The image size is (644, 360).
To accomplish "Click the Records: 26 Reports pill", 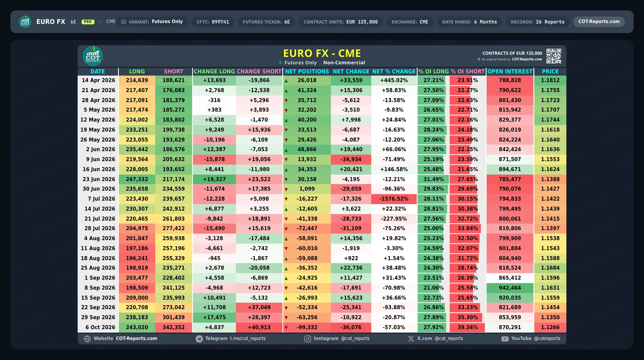I will point(537,22).
